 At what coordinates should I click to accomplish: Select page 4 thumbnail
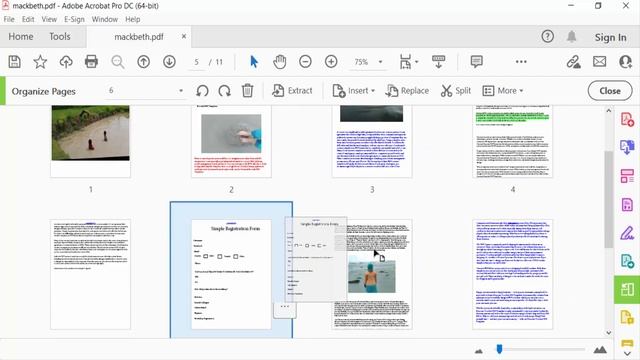[x=513, y=141]
